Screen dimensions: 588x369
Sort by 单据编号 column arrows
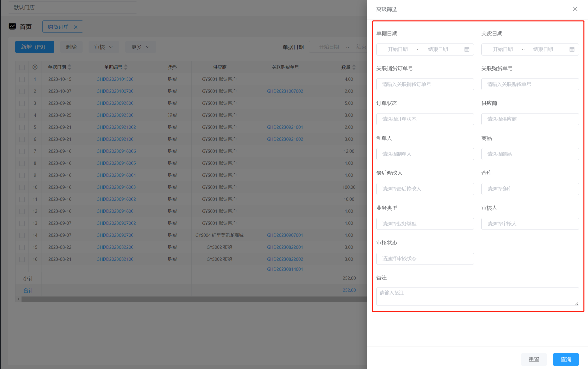pyautogui.click(x=126, y=67)
